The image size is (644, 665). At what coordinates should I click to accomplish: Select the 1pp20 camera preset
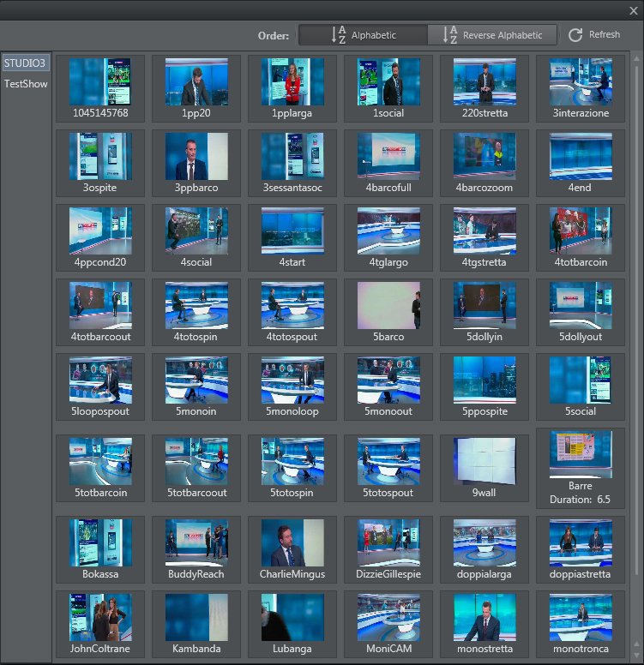[x=196, y=82]
